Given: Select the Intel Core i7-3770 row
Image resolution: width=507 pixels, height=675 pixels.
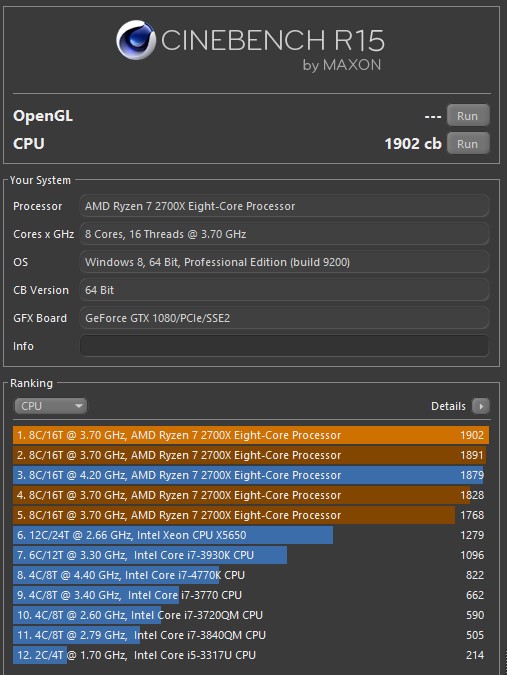Looking at the screenshot, I should pos(251,595).
